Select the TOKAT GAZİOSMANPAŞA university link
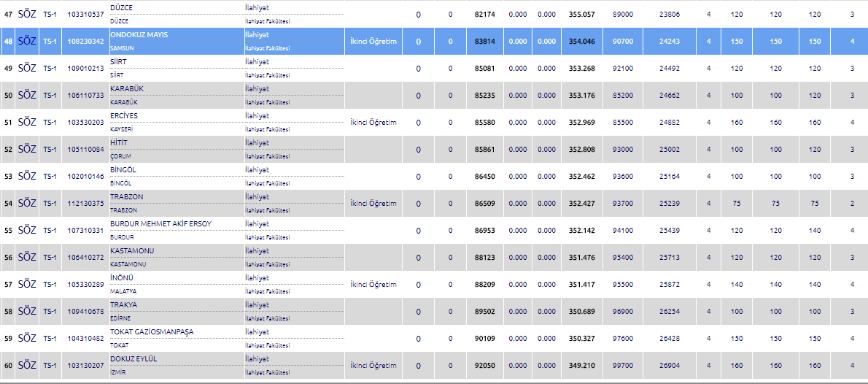868x384 pixels. 152,331
